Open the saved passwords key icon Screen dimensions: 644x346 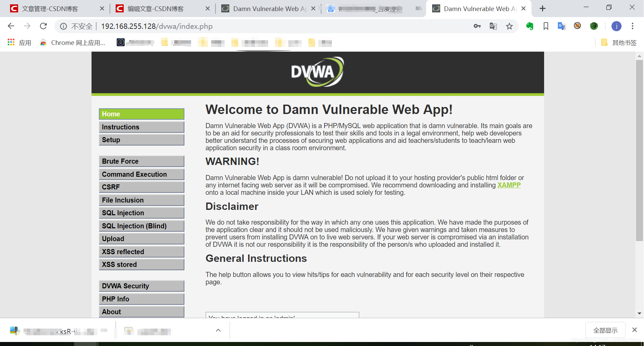[477, 26]
